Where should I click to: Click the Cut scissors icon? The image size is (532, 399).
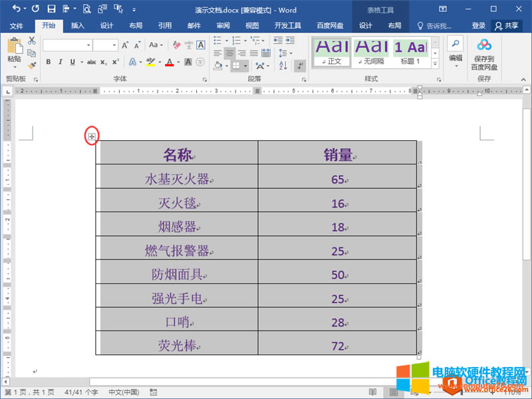tap(32, 41)
